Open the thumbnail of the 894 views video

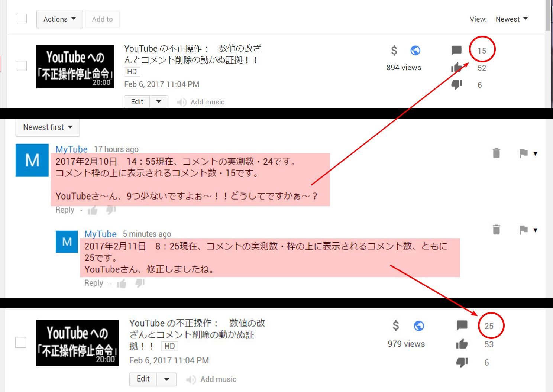(x=75, y=67)
